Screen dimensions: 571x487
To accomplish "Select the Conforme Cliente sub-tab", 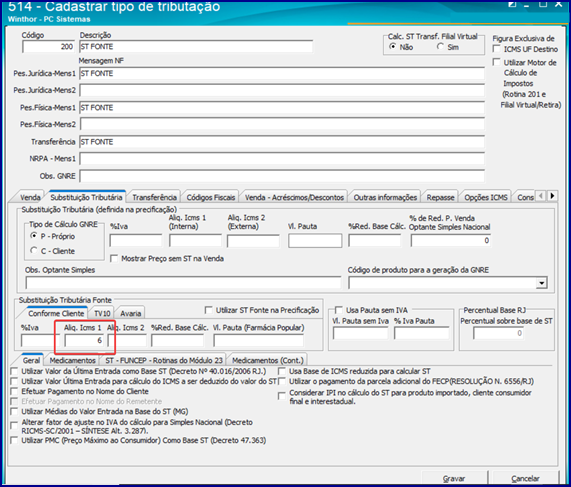I will pyautogui.click(x=56, y=313).
